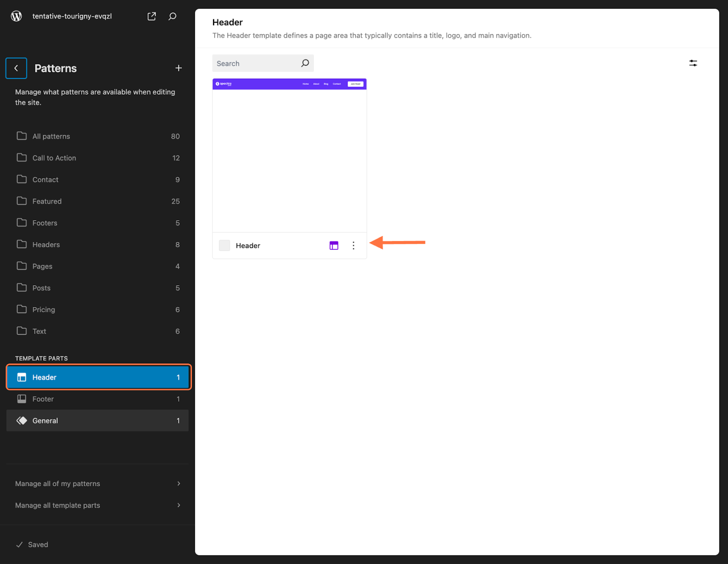Expand Manage all template parts chevron

click(x=178, y=505)
